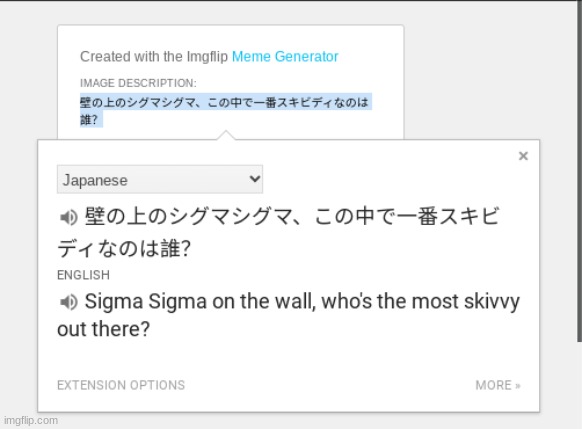Click the ENGLISH language label

(x=84, y=275)
